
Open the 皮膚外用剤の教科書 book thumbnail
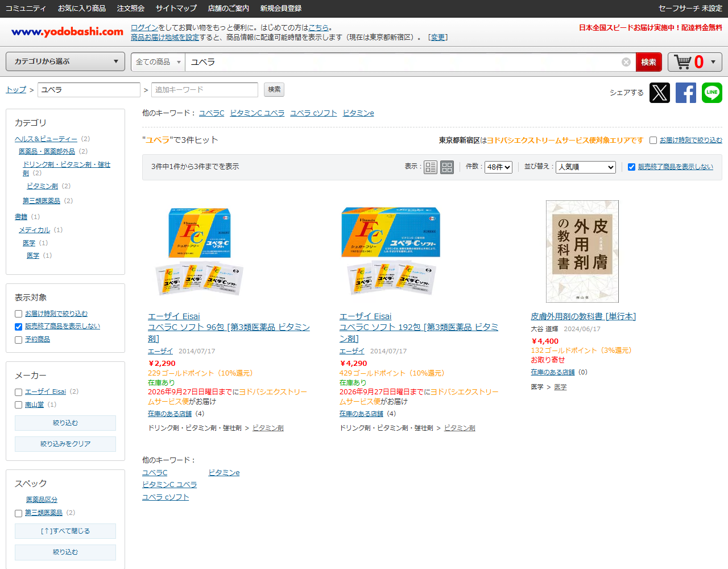tap(582, 251)
